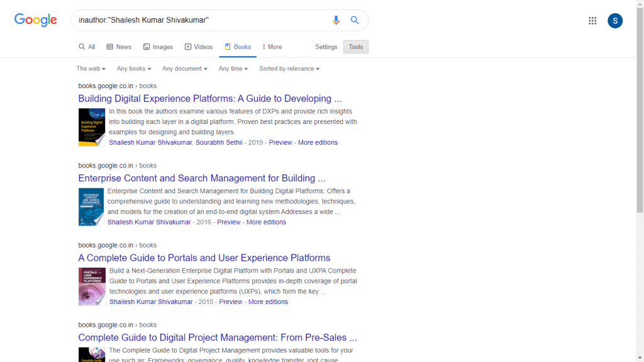Click the blue search magnifier icon

coord(355,20)
